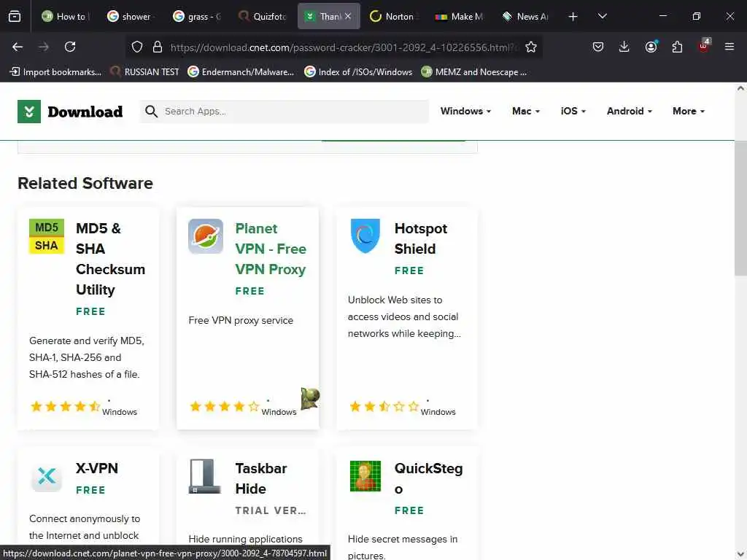Click the Planet VPN star rating
747x560 pixels.
point(224,406)
